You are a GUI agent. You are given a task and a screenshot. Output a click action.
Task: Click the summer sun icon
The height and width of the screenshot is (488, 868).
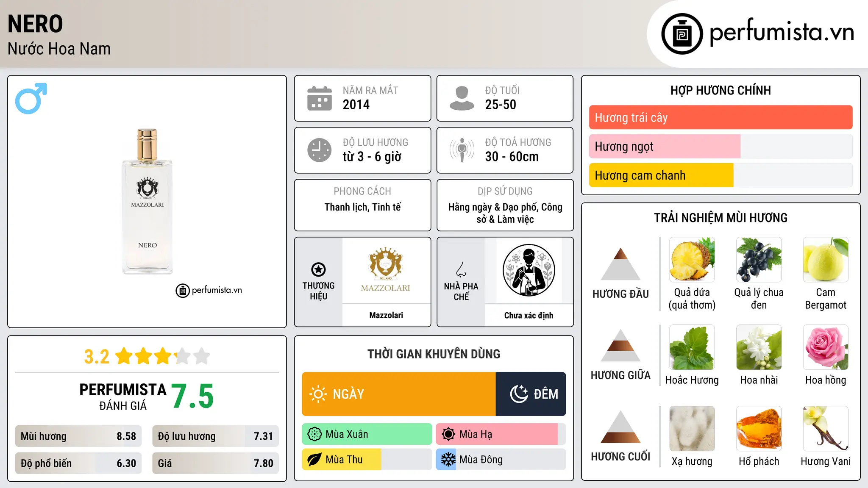(448, 434)
